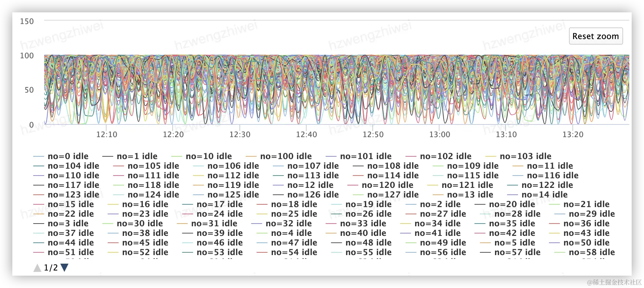The image size is (644, 288).
Task: Hide the "no=125 idle" series
Action: coord(226,195)
